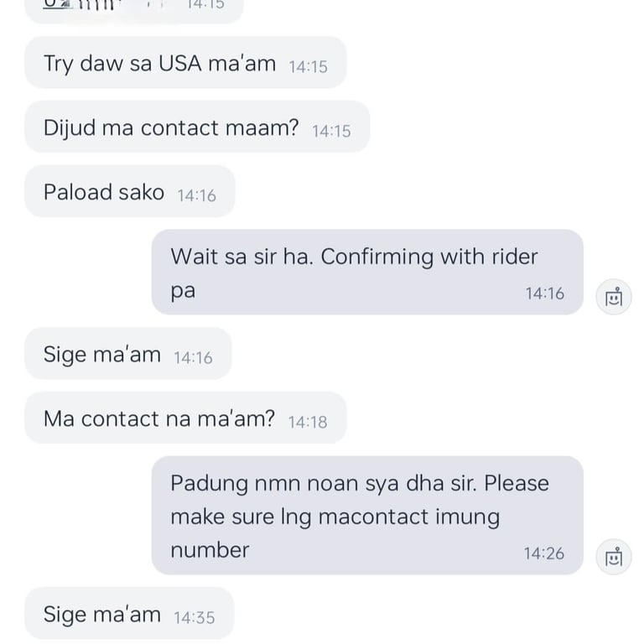Select the "Padung nmn noan sya" sent message
This screenshot has height=644, width=644.
click(366, 515)
